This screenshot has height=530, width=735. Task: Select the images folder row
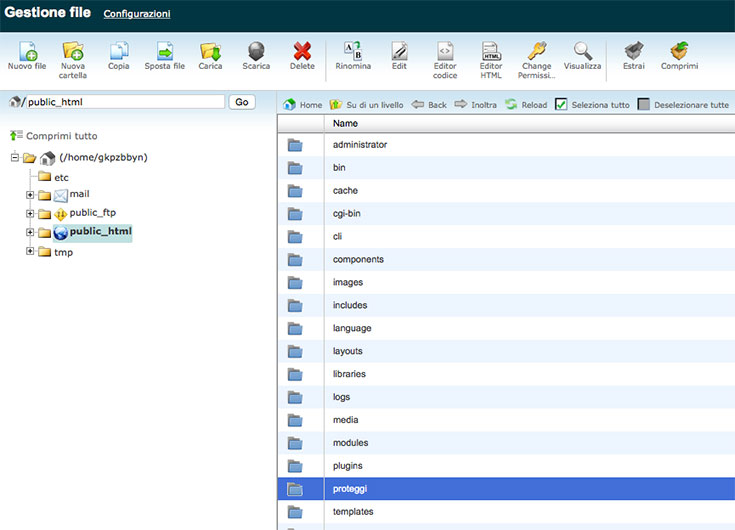(x=506, y=283)
